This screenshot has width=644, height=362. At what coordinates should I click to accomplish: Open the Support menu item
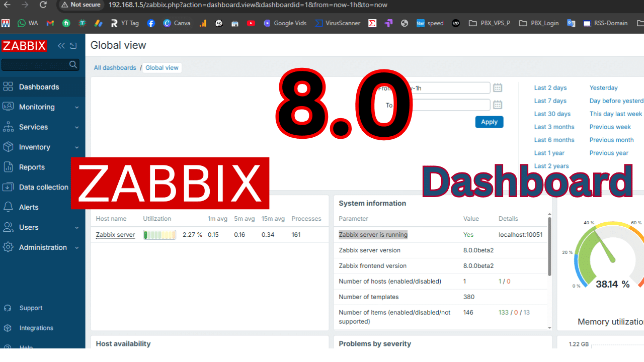pos(43,308)
